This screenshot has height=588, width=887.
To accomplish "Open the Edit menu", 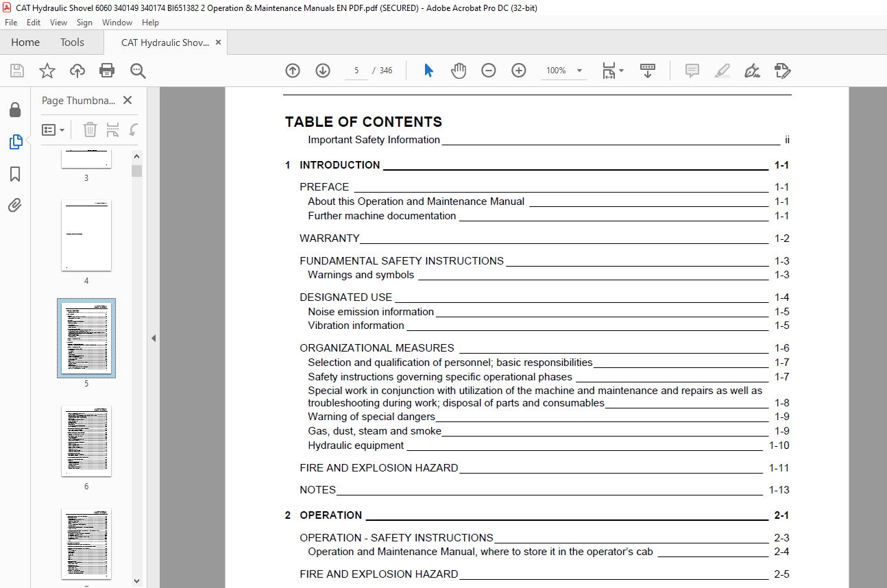I will click(x=34, y=23).
